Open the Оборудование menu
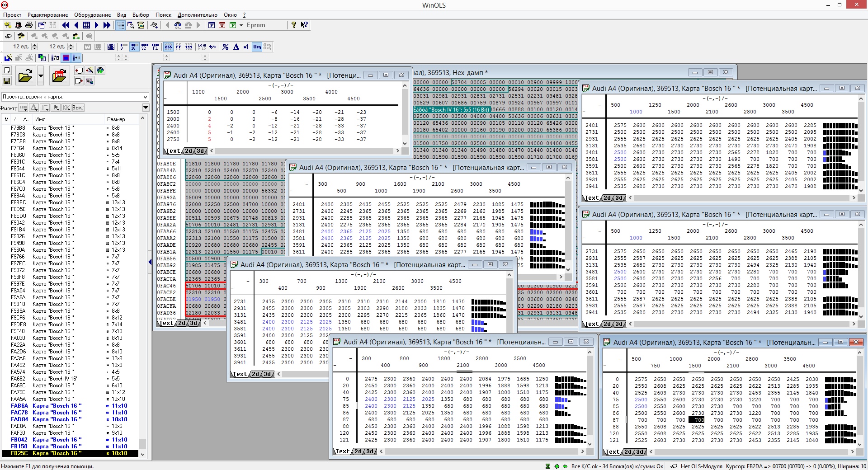Image resolution: width=868 pixels, height=470 pixels. [x=92, y=15]
